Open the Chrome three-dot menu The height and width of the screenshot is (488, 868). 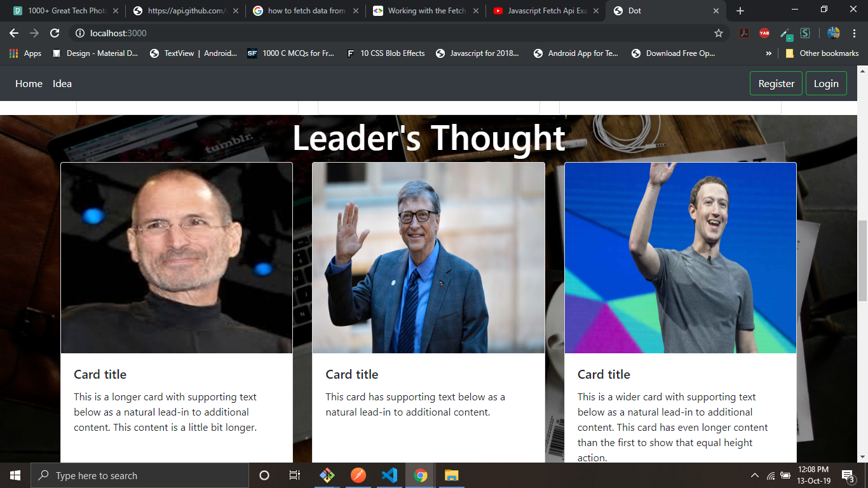pyautogui.click(x=855, y=33)
